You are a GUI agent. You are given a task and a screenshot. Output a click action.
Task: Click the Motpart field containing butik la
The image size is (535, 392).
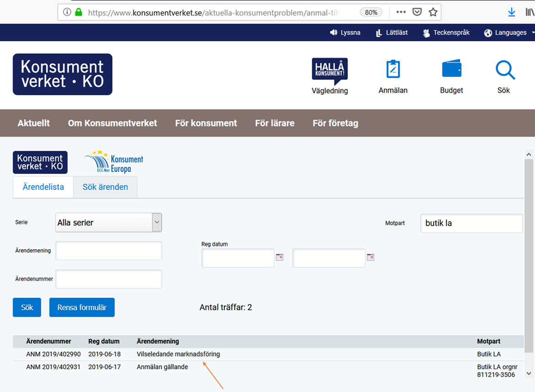(x=471, y=223)
